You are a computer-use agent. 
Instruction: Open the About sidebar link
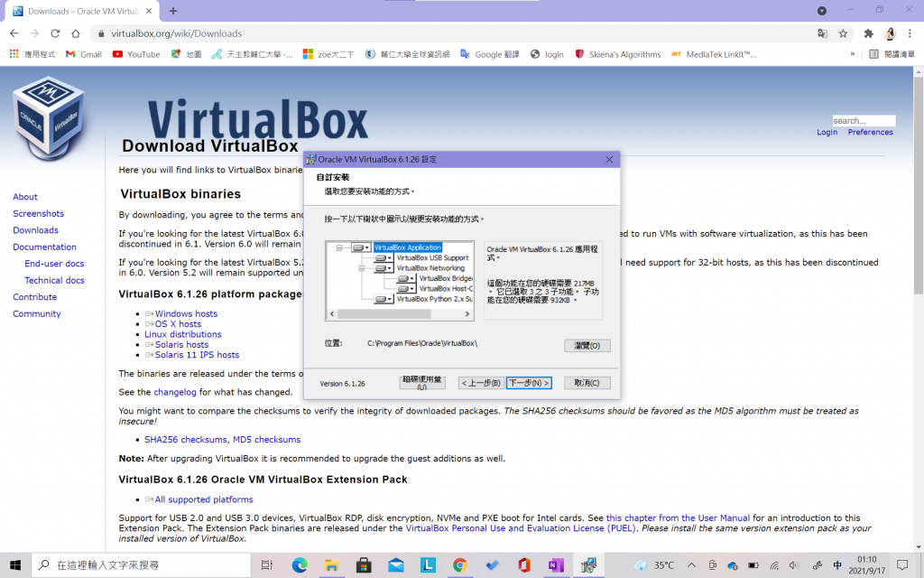coord(25,197)
